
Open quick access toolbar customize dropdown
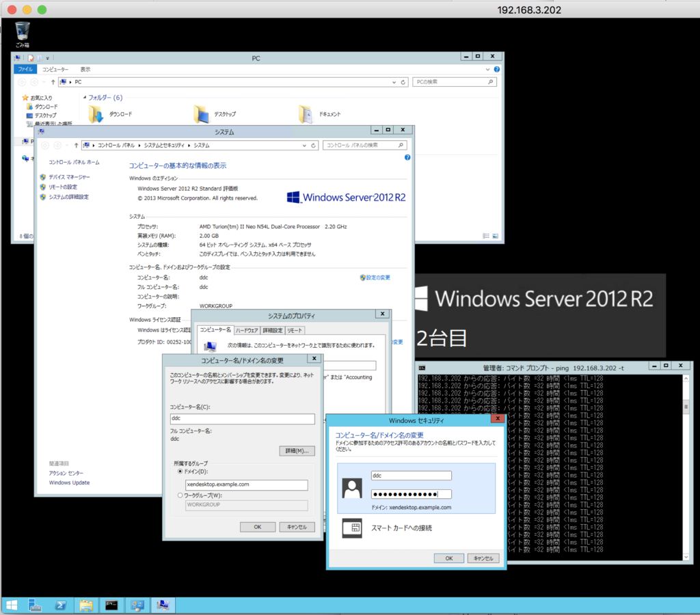[x=47, y=58]
